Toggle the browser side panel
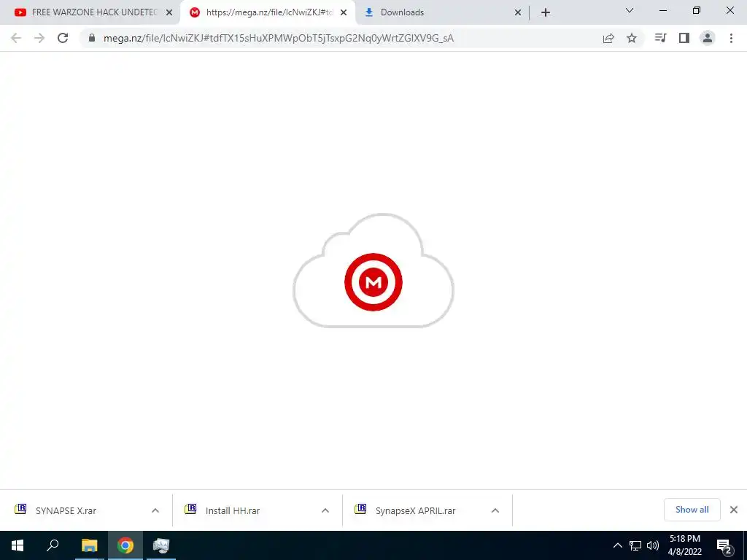747x560 pixels. tap(684, 38)
